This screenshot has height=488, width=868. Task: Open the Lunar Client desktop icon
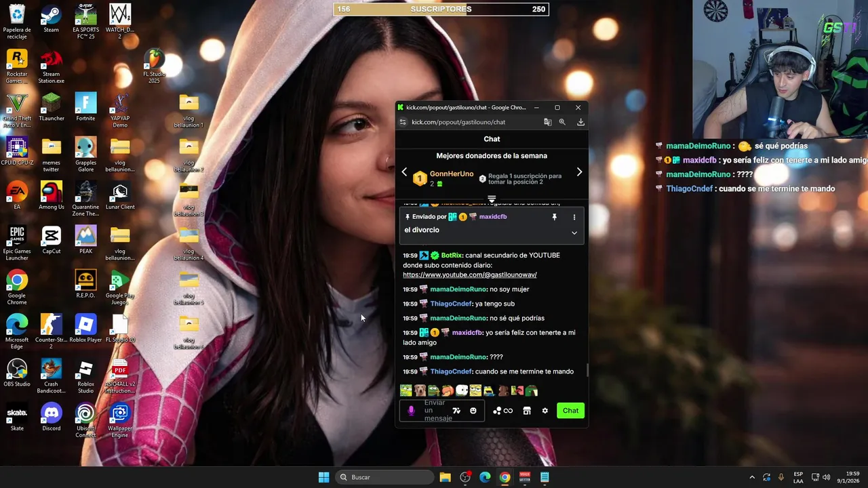pyautogui.click(x=120, y=196)
